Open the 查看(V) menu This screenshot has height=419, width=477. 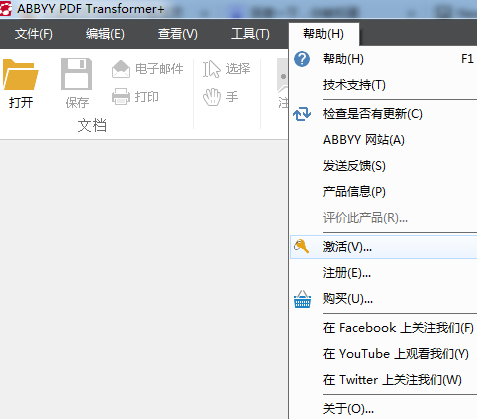pyautogui.click(x=178, y=34)
